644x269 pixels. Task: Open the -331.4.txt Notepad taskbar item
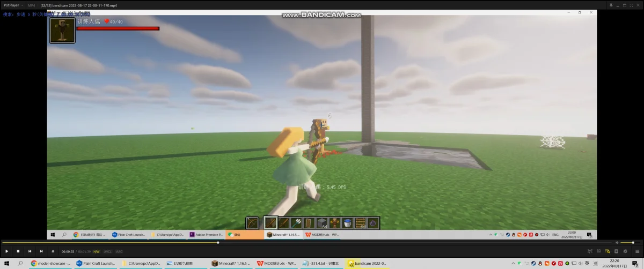[x=322, y=263]
